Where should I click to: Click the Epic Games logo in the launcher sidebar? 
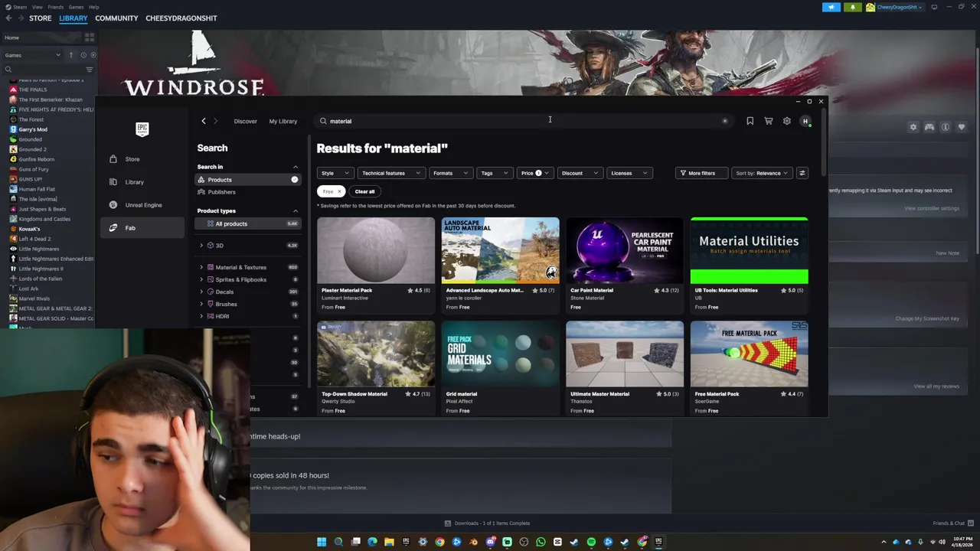(x=142, y=129)
